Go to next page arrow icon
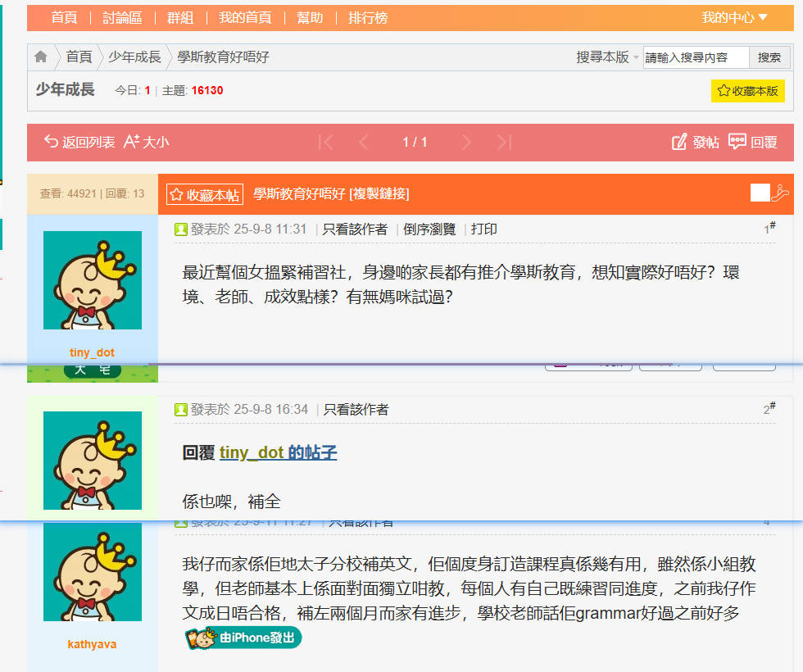 pyautogui.click(x=465, y=142)
